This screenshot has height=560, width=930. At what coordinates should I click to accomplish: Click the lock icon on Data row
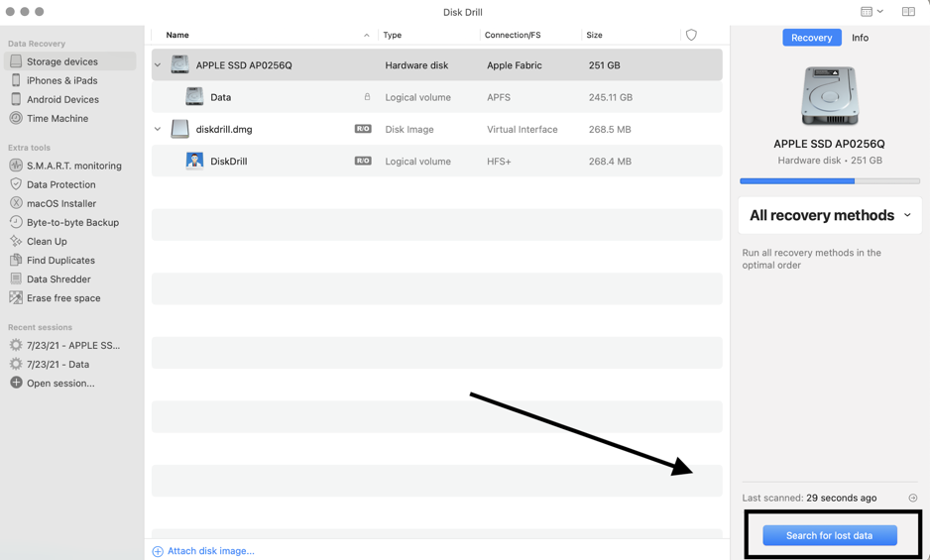point(367,97)
